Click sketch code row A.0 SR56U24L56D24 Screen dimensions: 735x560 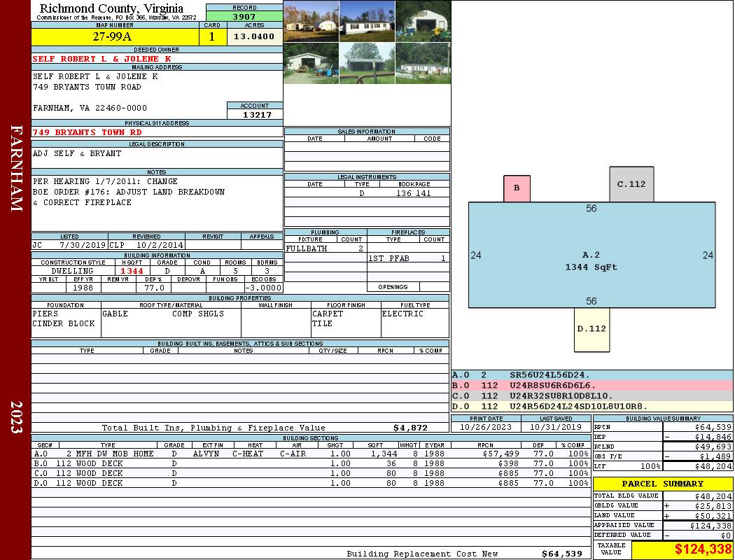[592, 375]
